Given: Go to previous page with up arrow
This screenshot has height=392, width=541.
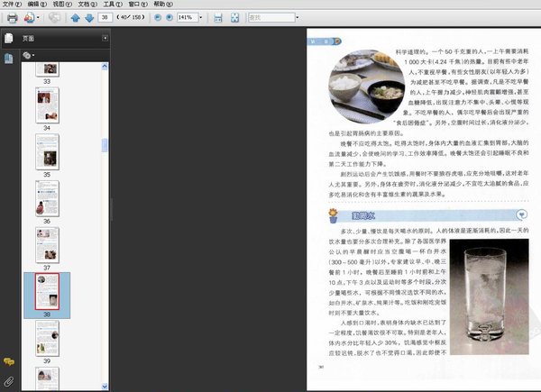Looking at the screenshot, I should tap(75, 18).
